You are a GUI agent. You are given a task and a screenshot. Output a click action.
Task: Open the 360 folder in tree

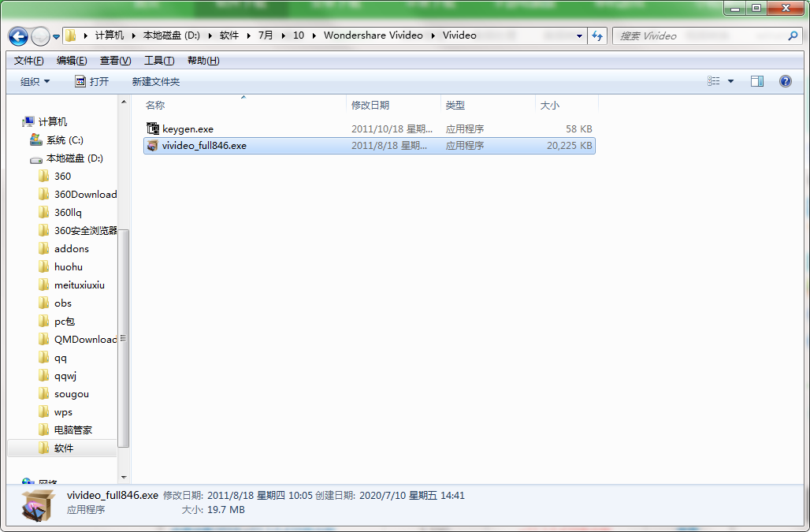point(62,176)
